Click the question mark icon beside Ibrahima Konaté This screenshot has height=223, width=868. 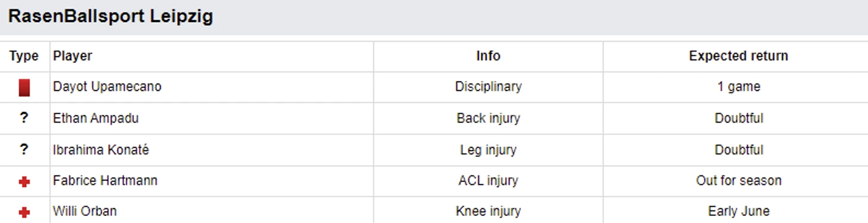(x=24, y=149)
